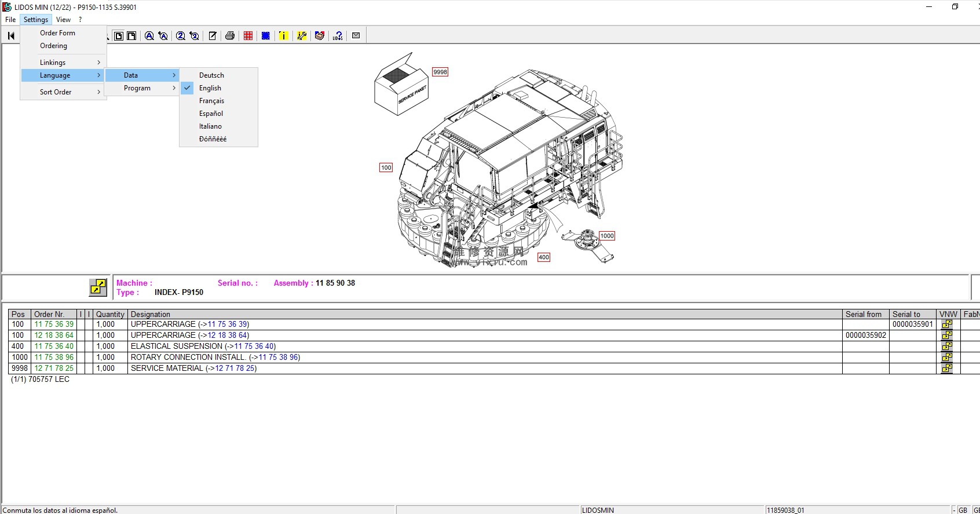This screenshot has width=980, height=514.
Task: Click the handshake icon in toolbar
Action: [320, 36]
